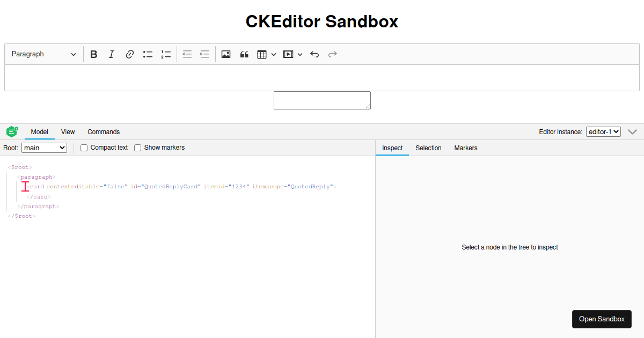
Task: Open media embed dropdown arrow
Action: click(x=300, y=54)
